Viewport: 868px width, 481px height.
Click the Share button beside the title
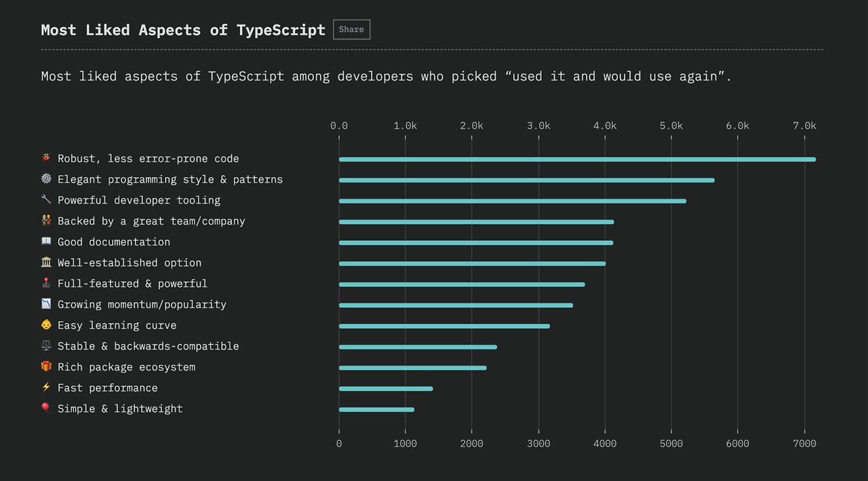(x=351, y=30)
